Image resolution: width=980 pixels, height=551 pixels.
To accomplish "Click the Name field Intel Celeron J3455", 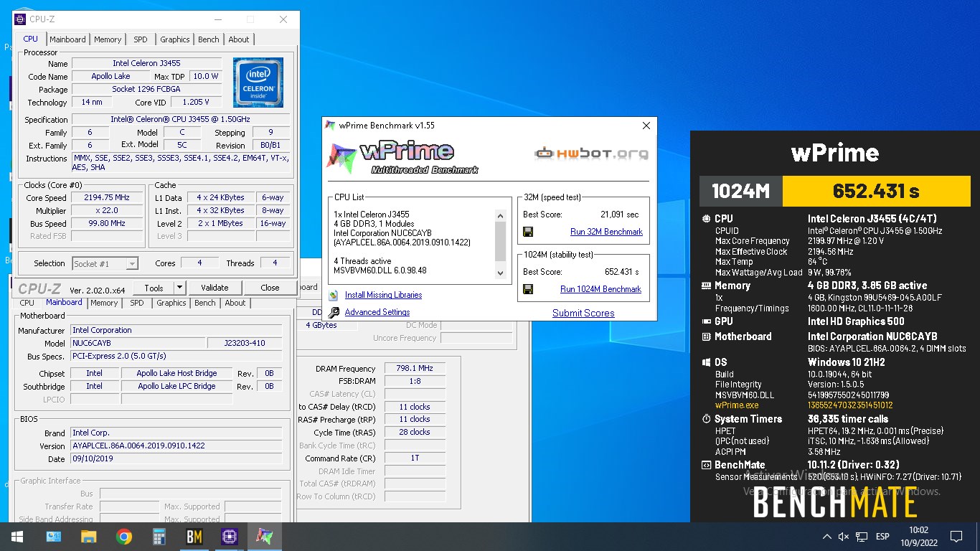I will point(146,63).
